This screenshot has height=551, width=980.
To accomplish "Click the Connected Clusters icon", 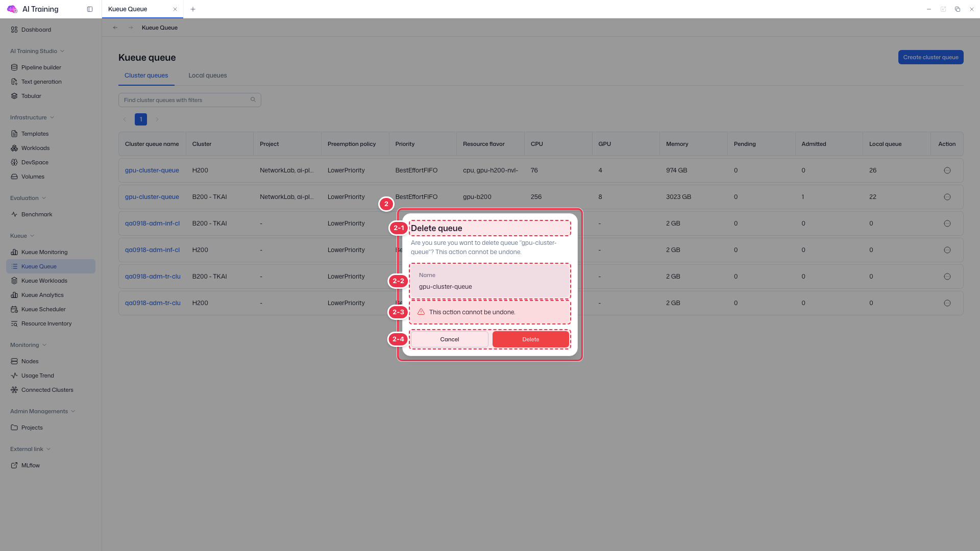I will pos(14,390).
